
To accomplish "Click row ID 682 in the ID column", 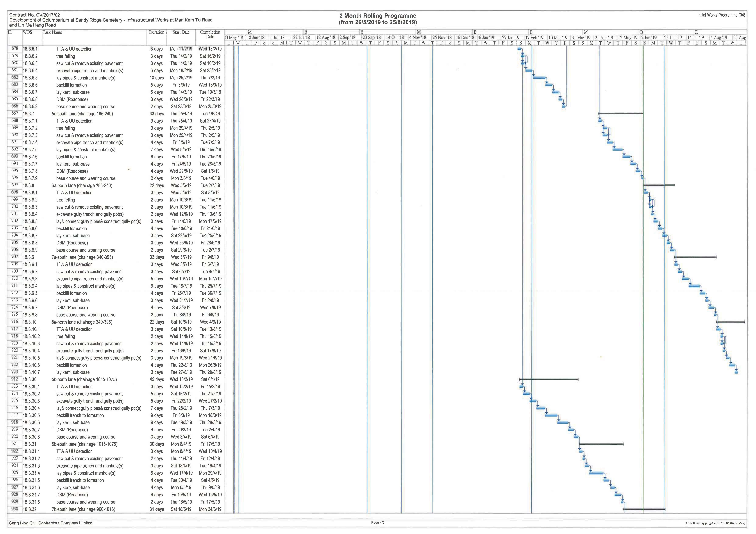I will click(x=15, y=77).
